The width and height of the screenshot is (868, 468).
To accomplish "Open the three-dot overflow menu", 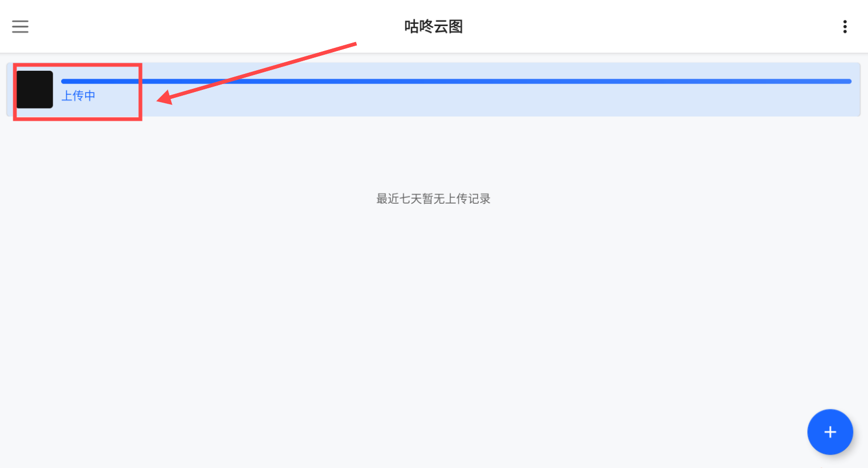I will point(845,27).
